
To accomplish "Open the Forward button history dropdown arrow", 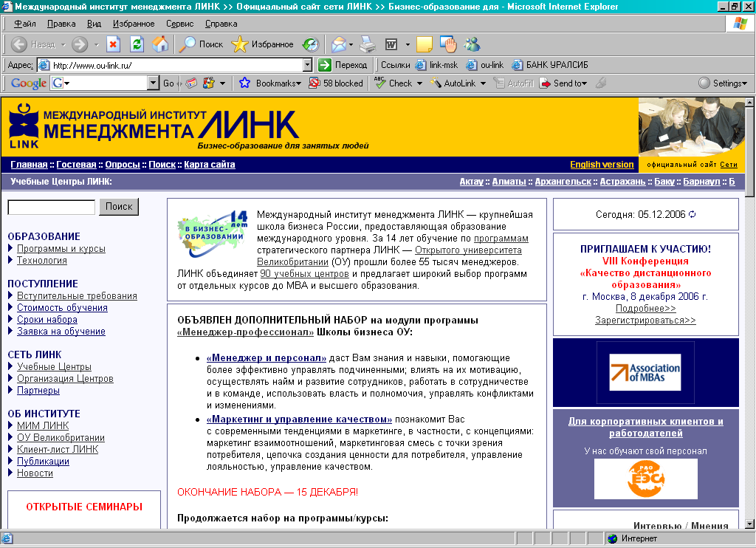I will (97, 44).
